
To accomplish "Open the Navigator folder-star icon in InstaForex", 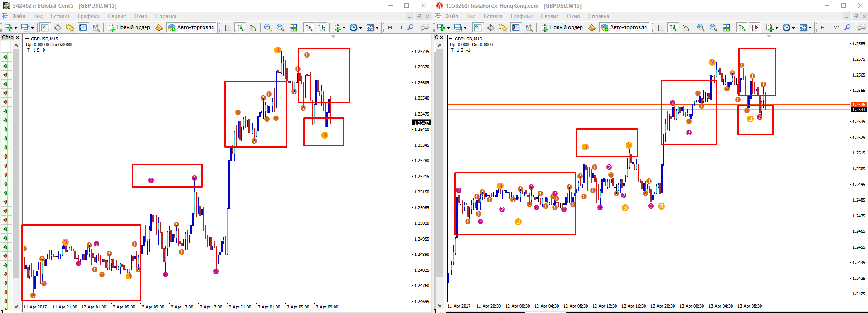I will tap(503, 28).
